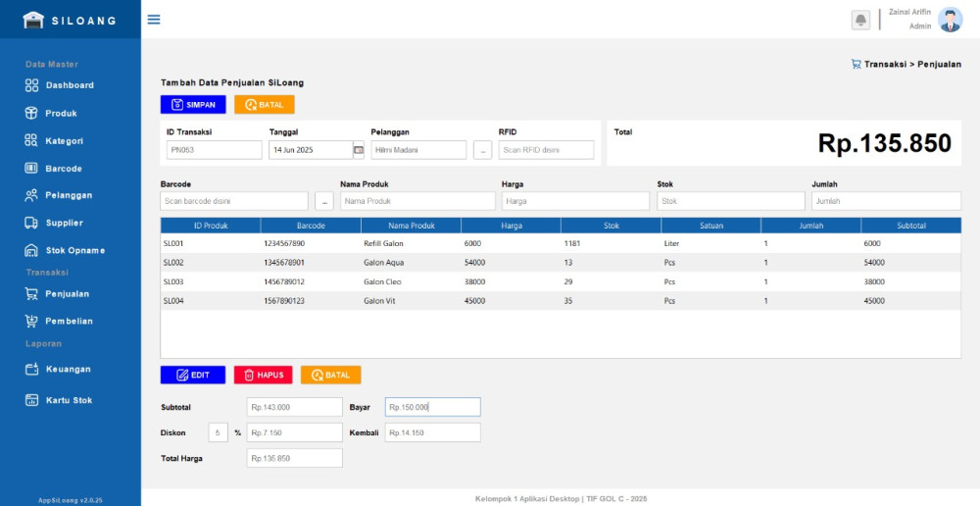980x506 pixels.
Task: Open Pembelian transaction menu
Action: [x=70, y=321]
